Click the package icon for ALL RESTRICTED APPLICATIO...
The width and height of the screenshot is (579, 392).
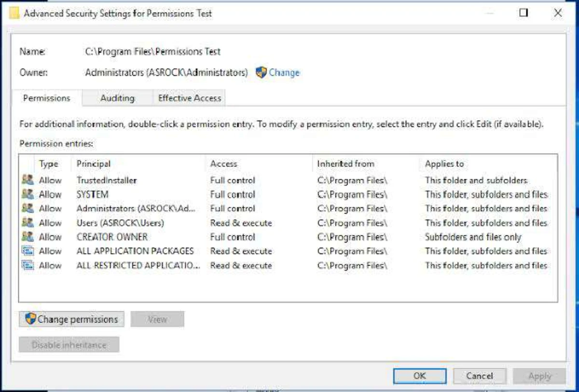coord(28,265)
